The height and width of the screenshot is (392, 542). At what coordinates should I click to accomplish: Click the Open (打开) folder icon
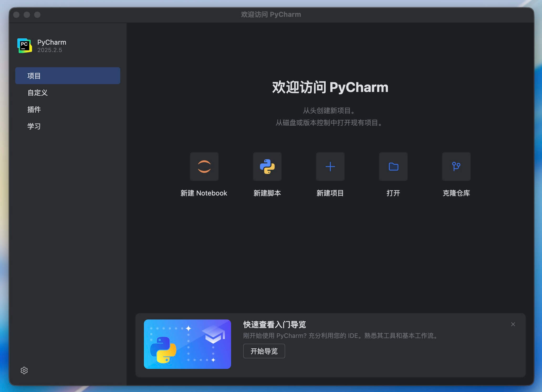point(393,166)
